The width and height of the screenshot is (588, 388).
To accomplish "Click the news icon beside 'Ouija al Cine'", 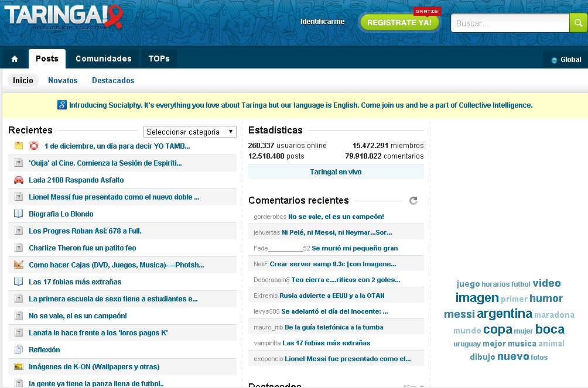I will [x=19, y=163].
